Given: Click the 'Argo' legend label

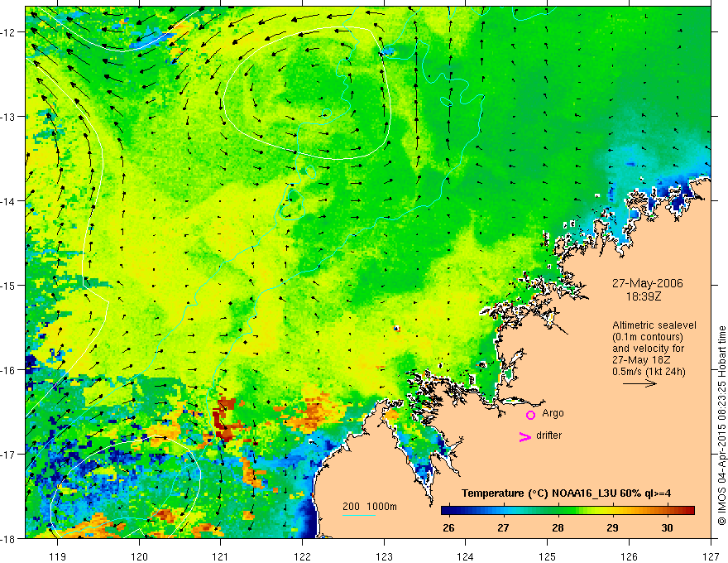Looking at the screenshot, I should (x=553, y=413).
